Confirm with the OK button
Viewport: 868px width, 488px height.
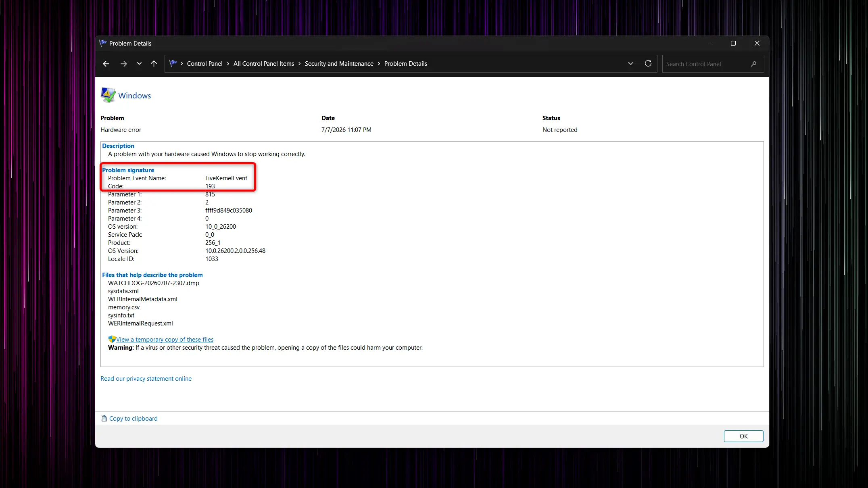point(744,436)
